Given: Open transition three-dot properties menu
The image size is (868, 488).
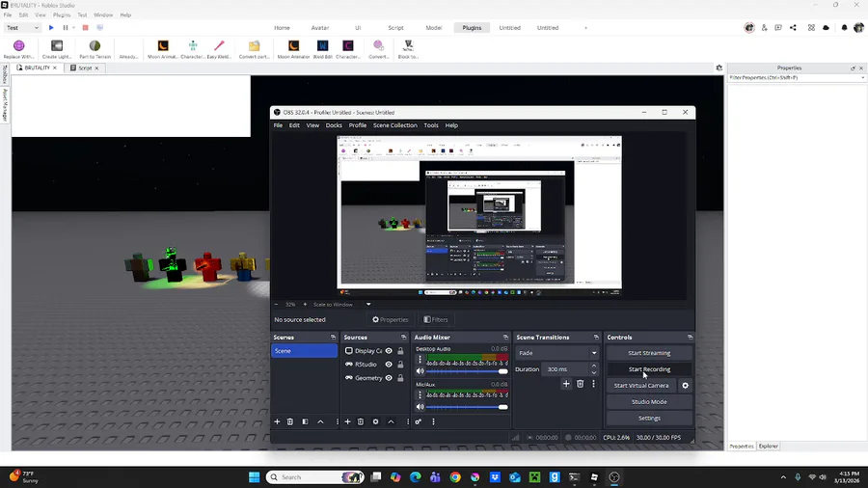Looking at the screenshot, I should (593, 384).
